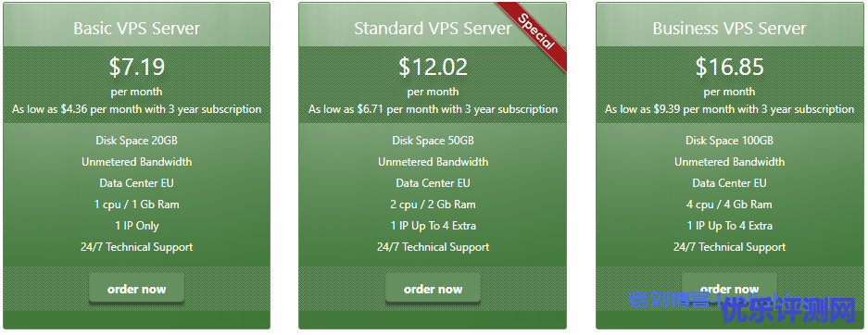
Task: Click the 1 IP Only feature
Action: pyautogui.click(x=137, y=226)
